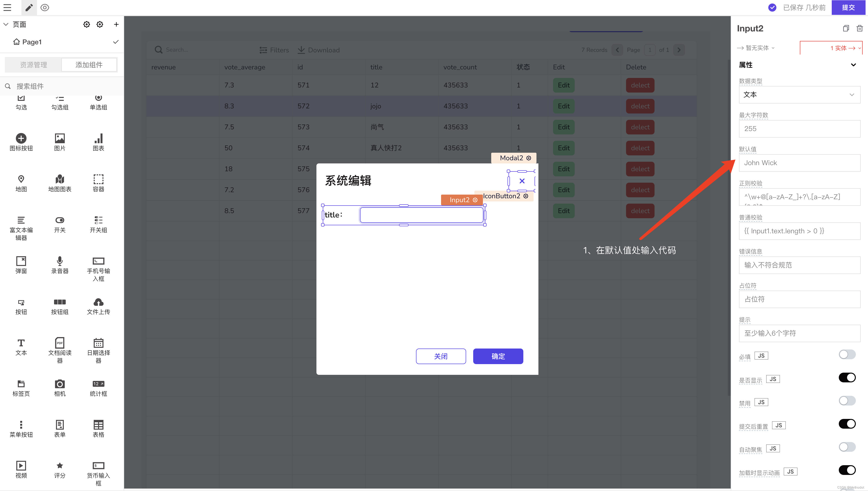This screenshot has width=868, height=491.
Task: Copy Input2 with duplicate icon
Action: click(x=846, y=28)
